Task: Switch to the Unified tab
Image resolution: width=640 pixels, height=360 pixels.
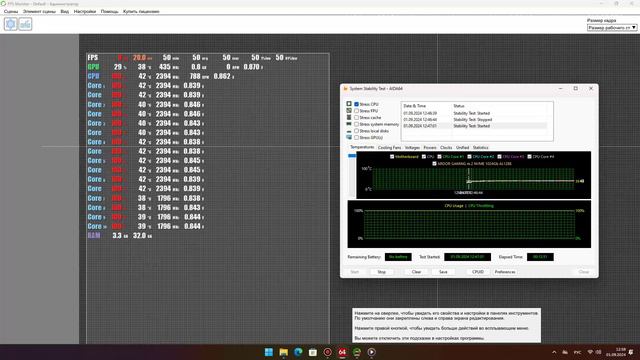Action: pyautogui.click(x=462, y=148)
